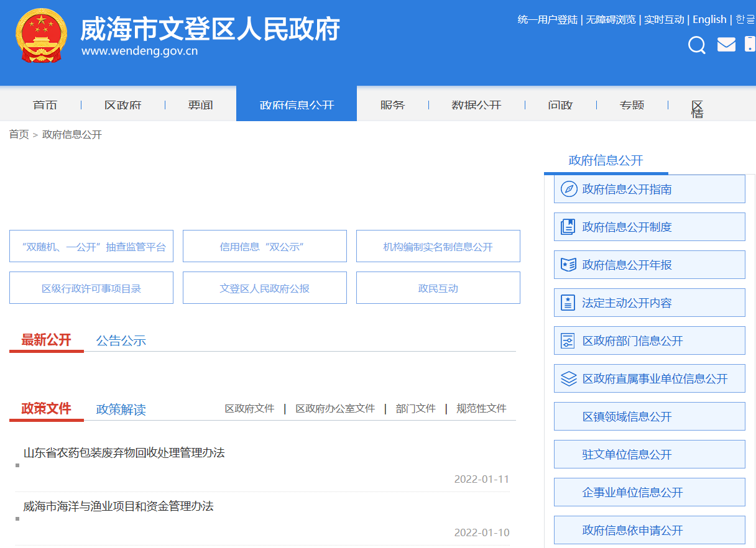Select 区政府 in the navigation bar
The width and height of the screenshot is (756, 548).
coord(122,105)
